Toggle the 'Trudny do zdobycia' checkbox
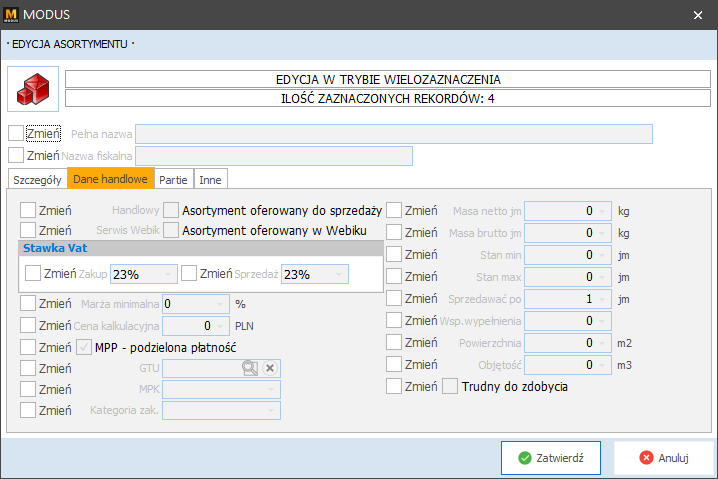 [x=451, y=386]
